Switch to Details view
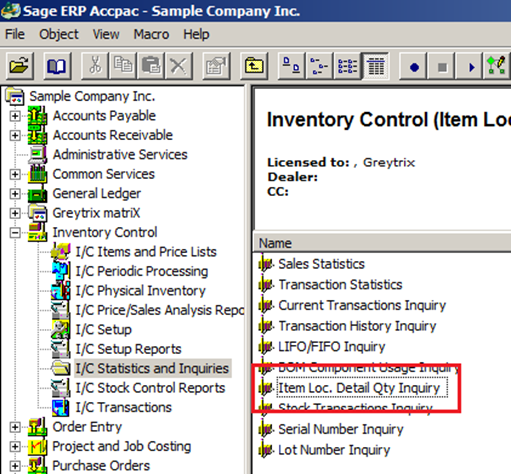The height and width of the screenshot is (474, 511). pos(376,65)
